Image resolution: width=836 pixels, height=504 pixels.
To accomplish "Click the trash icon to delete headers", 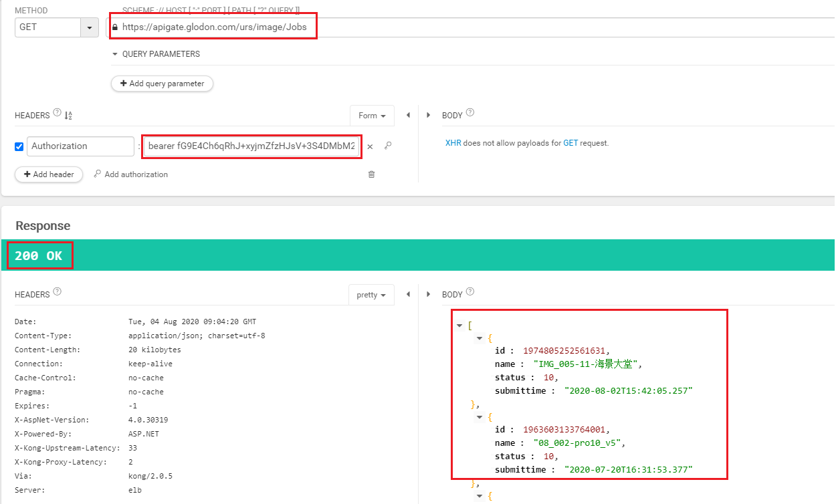I will 372,174.
